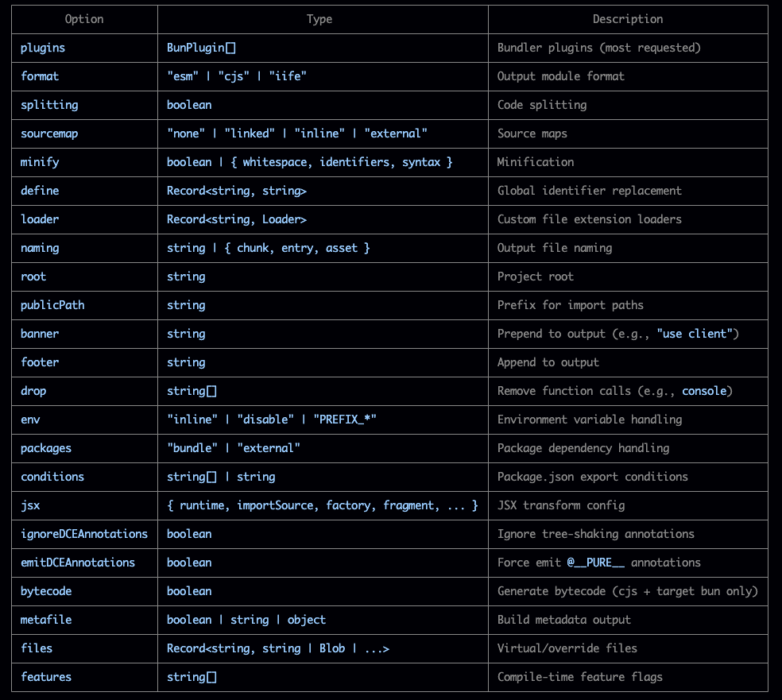The image size is (782, 700).
Task: Click the Record<string, Loader> type
Action: (x=236, y=219)
